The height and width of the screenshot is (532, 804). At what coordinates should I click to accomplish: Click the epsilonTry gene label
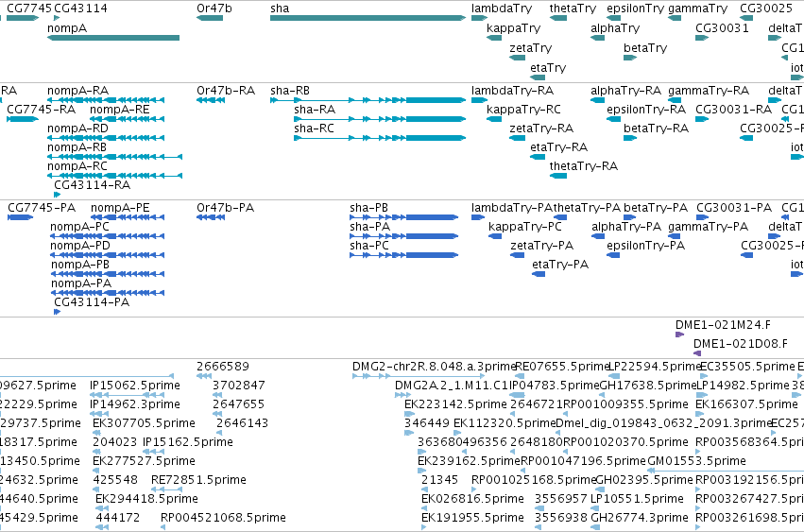[635, 9]
